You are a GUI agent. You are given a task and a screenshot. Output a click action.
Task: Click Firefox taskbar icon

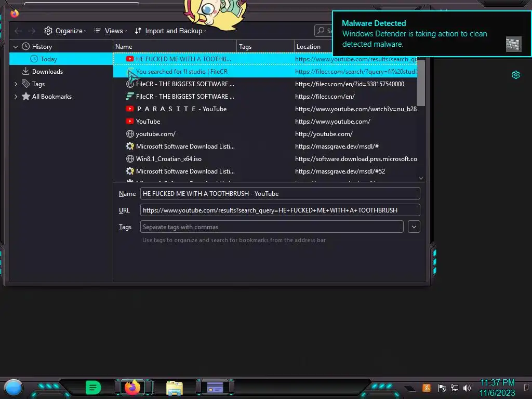(132, 388)
